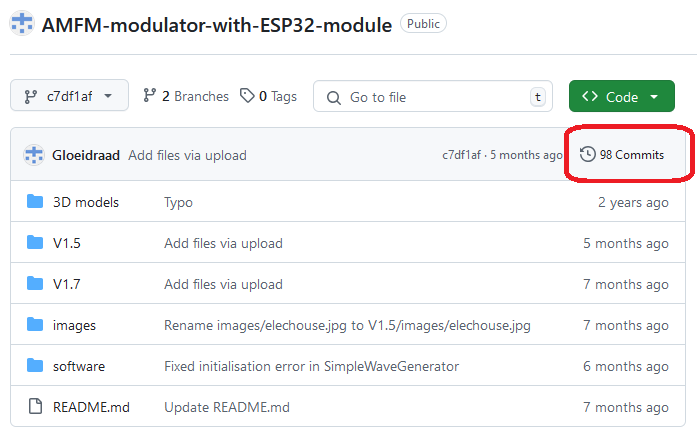Open V1.5 row commit 'Add files via upload'

[223, 243]
